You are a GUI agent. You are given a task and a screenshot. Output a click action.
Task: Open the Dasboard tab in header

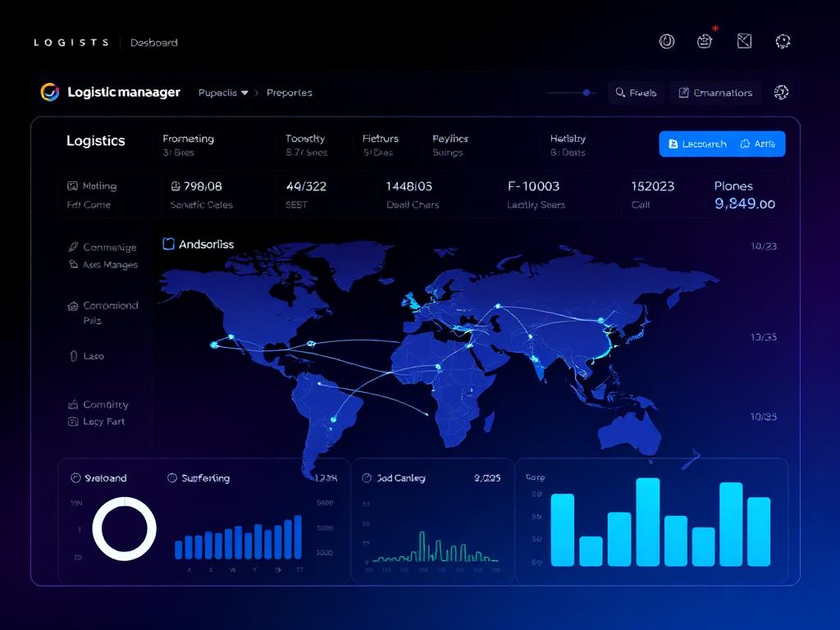(153, 43)
